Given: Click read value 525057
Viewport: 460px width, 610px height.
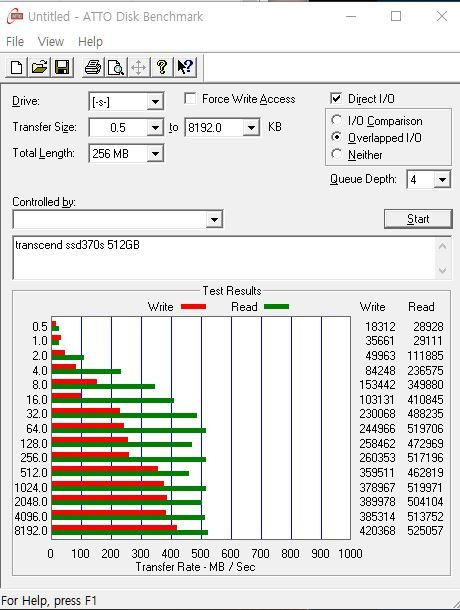Looking at the screenshot, I should pyautogui.click(x=425, y=531).
